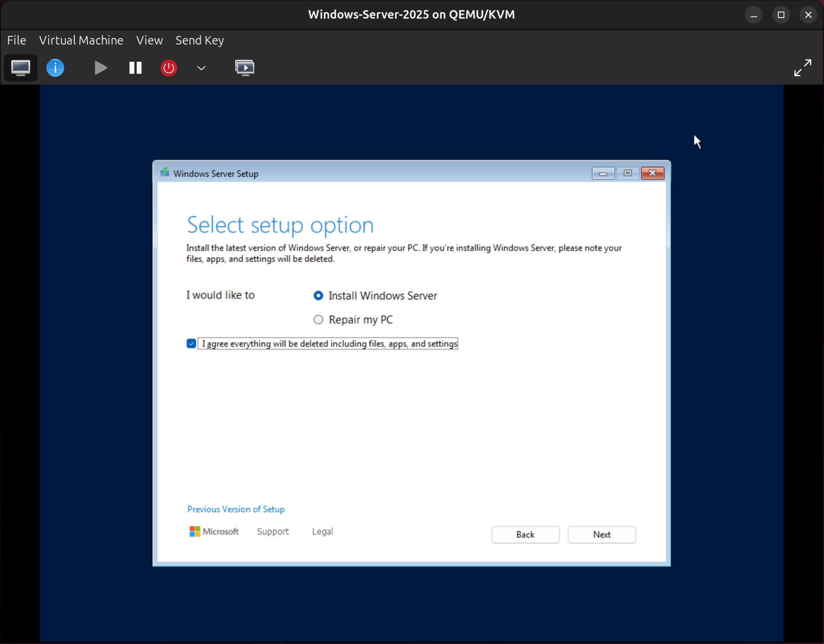Select the Install Windows Server option

tap(318, 295)
